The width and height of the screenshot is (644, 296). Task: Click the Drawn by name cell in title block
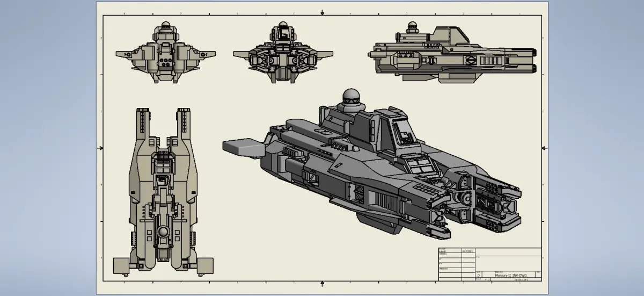[450, 250]
